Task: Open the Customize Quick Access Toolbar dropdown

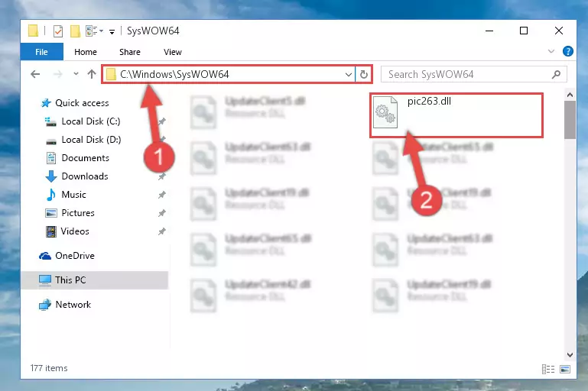Action: (x=112, y=32)
